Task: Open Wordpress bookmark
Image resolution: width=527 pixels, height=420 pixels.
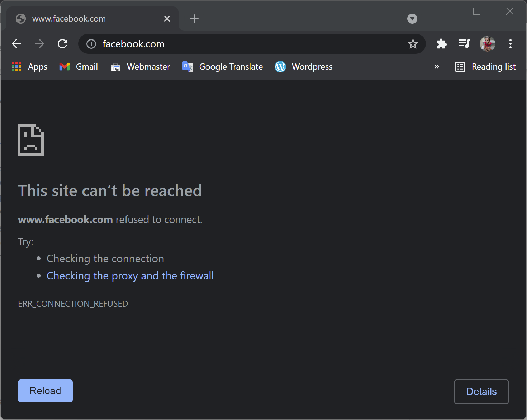Action: pyautogui.click(x=304, y=67)
